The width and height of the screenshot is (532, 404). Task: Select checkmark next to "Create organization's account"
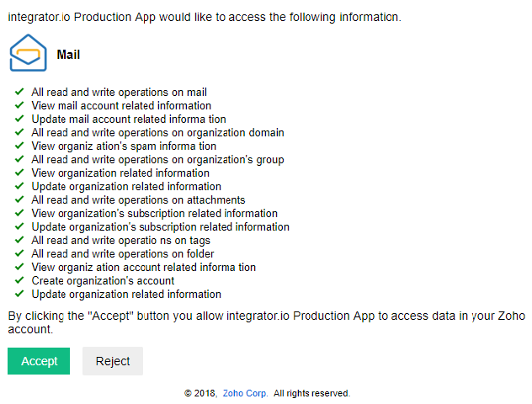click(19, 281)
